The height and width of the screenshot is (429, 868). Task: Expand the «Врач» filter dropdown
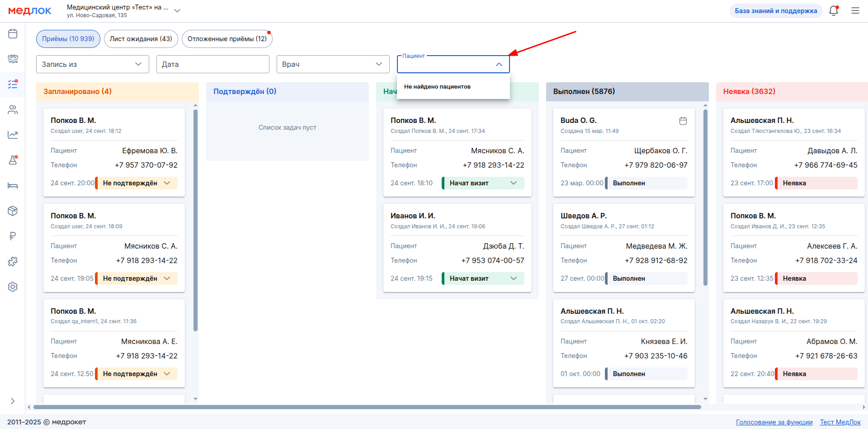coord(333,64)
